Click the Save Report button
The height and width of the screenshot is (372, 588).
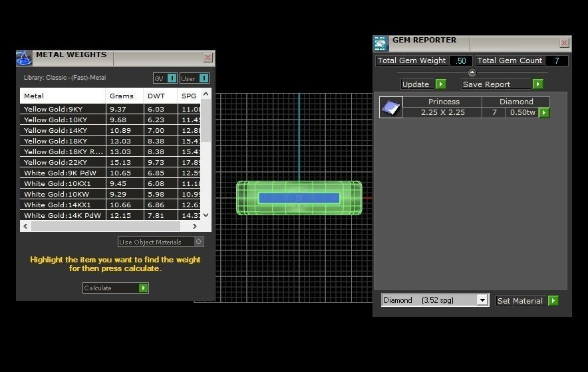(502, 84)
